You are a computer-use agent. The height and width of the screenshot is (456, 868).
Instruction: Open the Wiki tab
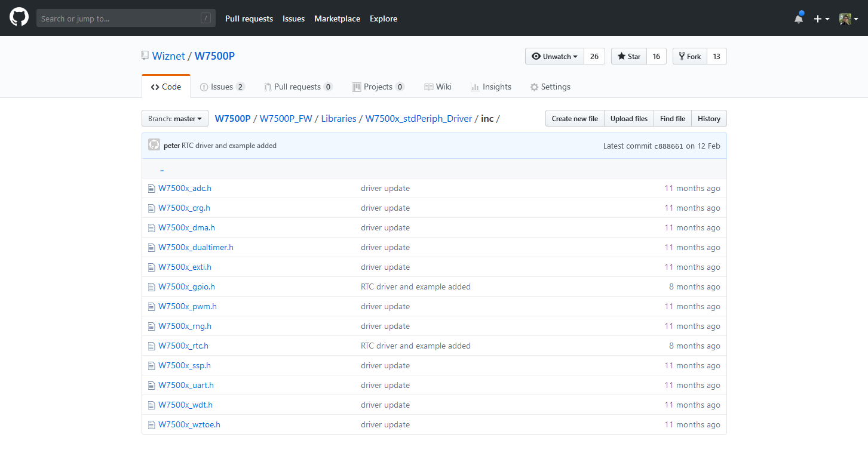438,87
